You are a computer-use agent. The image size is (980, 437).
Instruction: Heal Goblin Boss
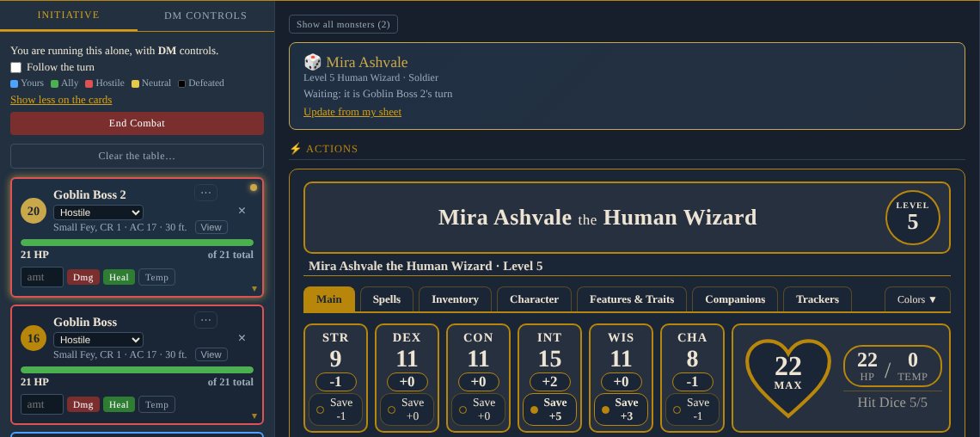click(119, 404)
